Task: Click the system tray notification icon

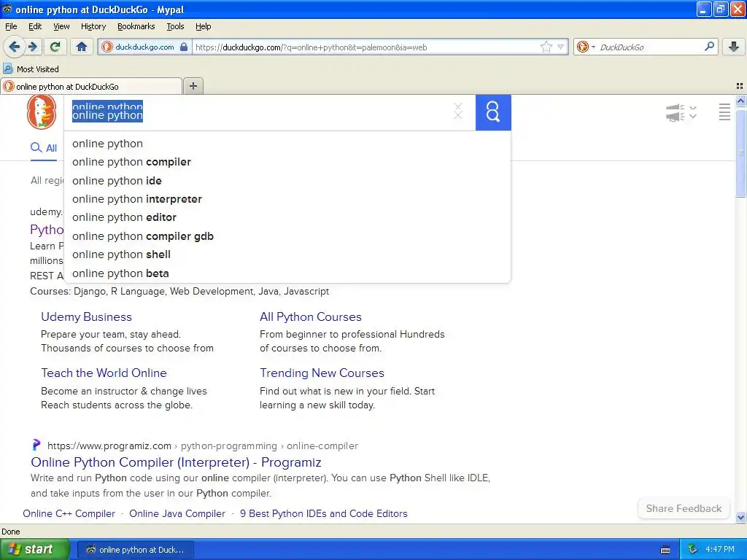Action: [692, 550]
